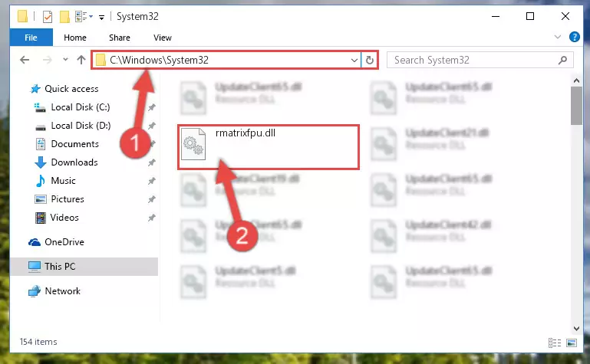This screenshot has width=590, height=364.
Task: Open Downloads in Quick access
Action: (74, 162)
